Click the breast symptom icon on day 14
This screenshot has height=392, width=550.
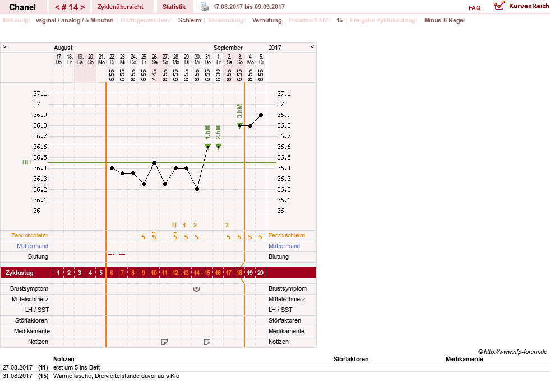(197, 288)
